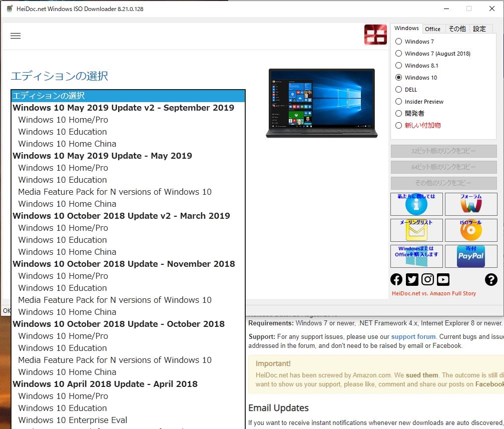Image resolution: width=504 pixels, height=429 pixels.
Task: Click the Email Updates heading
Action: coord(278,408)
